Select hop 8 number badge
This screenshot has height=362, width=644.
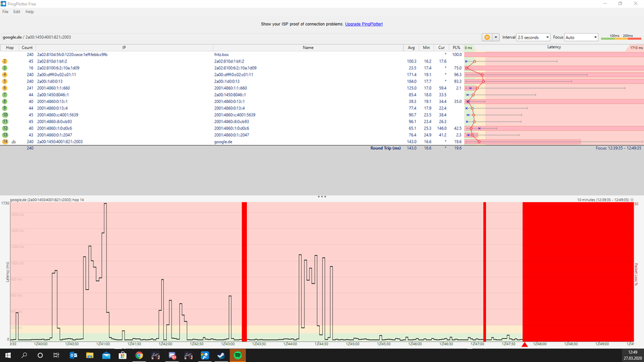tap(5, 101)
